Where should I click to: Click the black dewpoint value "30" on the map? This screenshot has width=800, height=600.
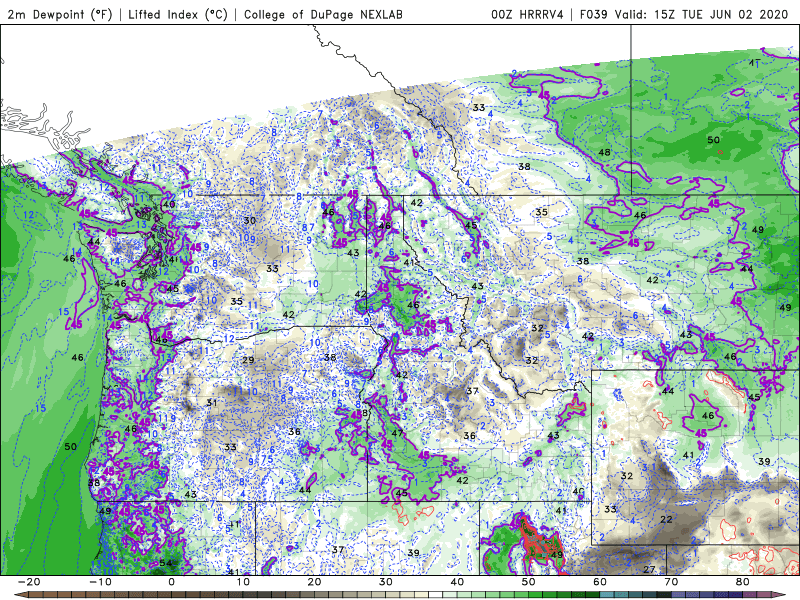(249, 220)
